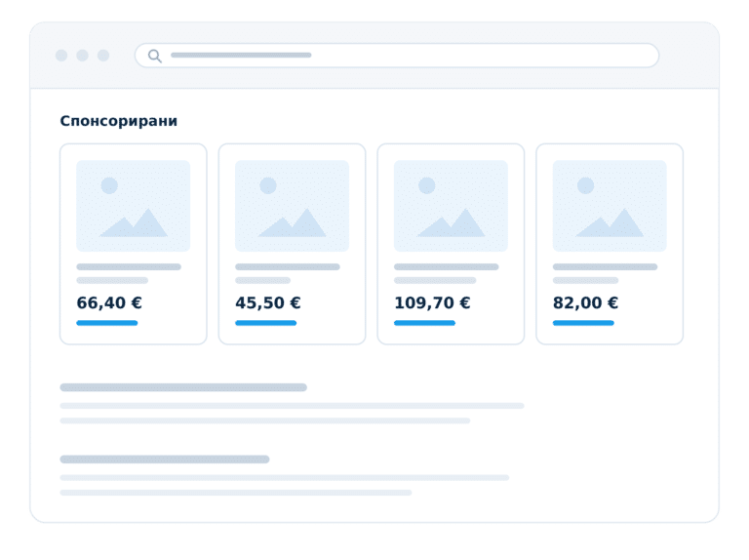Focus the browser search bar
This screenshot has width=749, height=560.
pyautogui.click(x=397, y=56)
